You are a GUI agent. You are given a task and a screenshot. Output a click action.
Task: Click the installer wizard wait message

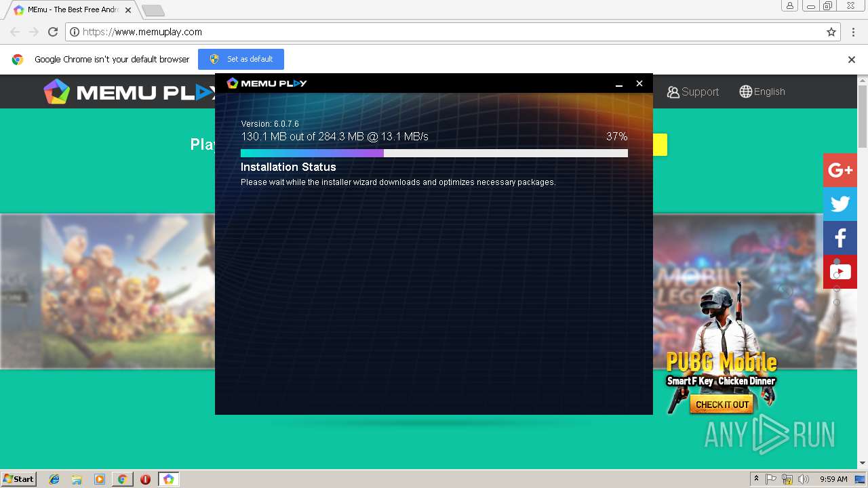[x=398, y=182]
